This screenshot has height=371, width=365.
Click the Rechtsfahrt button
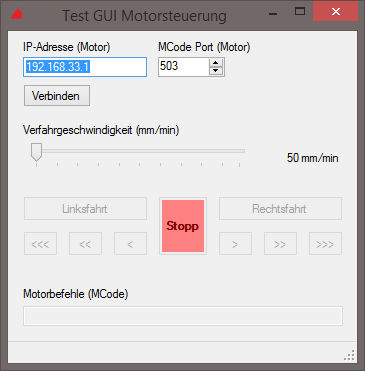pyautogui.click(x=280, y=209)
